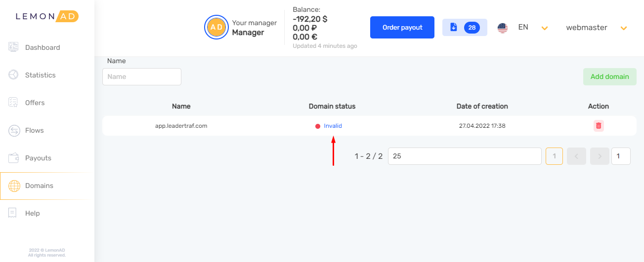The image size is (644, 262).
Task: Click the Add domain button
Action: point(609,76)
